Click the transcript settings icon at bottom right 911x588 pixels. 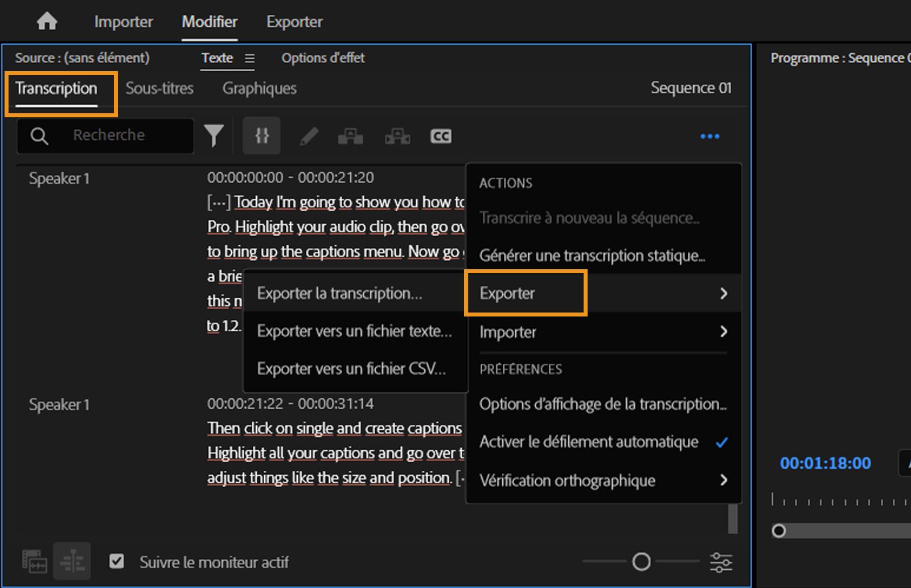(x=721, y=562)
